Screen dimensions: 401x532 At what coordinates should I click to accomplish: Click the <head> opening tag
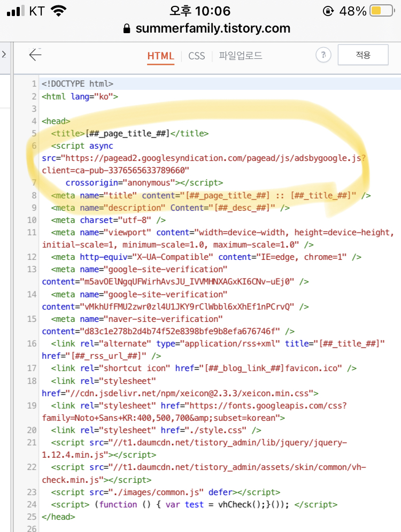[56, 121]
